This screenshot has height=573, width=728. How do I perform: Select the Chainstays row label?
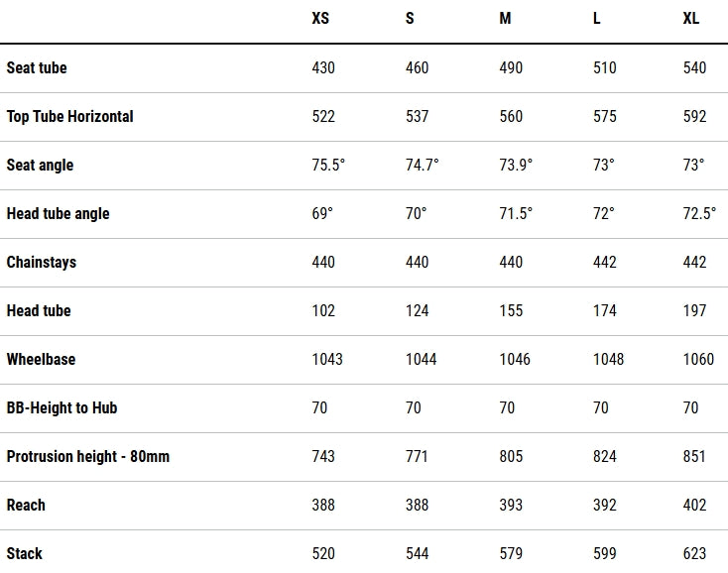coord(42,262)
